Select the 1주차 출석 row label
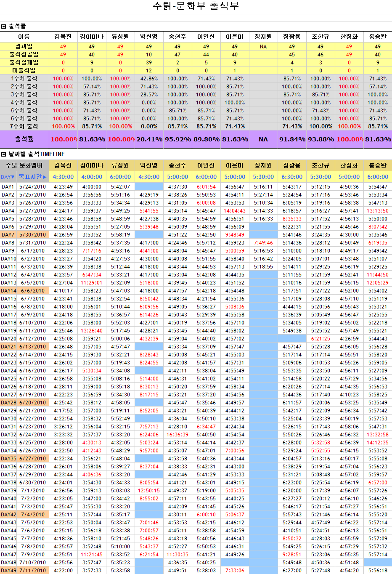Image resolution: width=392 pixels, height=574 pixels. 24,78
